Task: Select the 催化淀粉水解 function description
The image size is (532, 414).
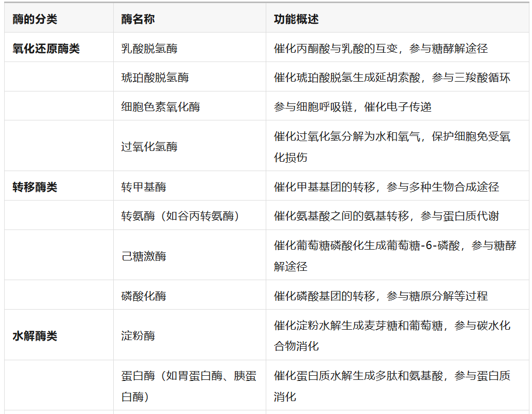Action: (392, 335)
